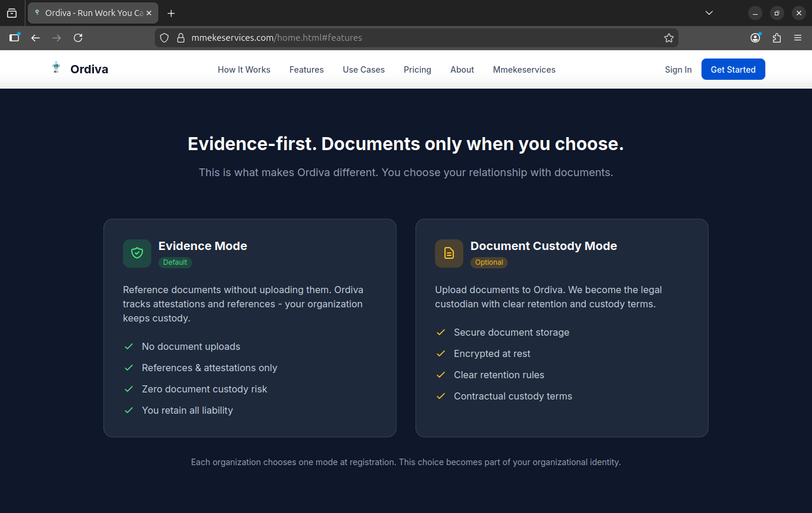Viewport: 812px width, 513px height.
Task: Reload the current page
Action: [x=78, y=38]
